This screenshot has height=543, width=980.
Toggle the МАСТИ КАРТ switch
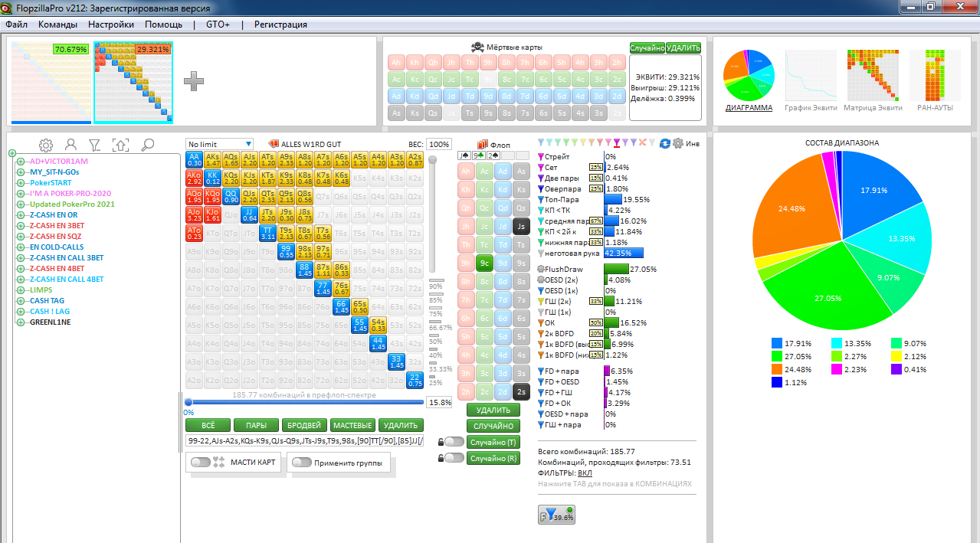point(201,462)
